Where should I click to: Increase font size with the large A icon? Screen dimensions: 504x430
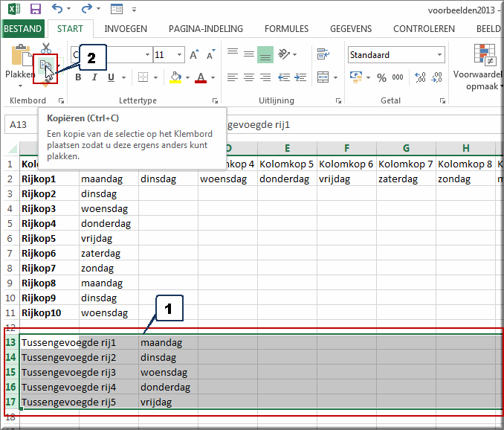pyautogui.click(x=193, y=55)
